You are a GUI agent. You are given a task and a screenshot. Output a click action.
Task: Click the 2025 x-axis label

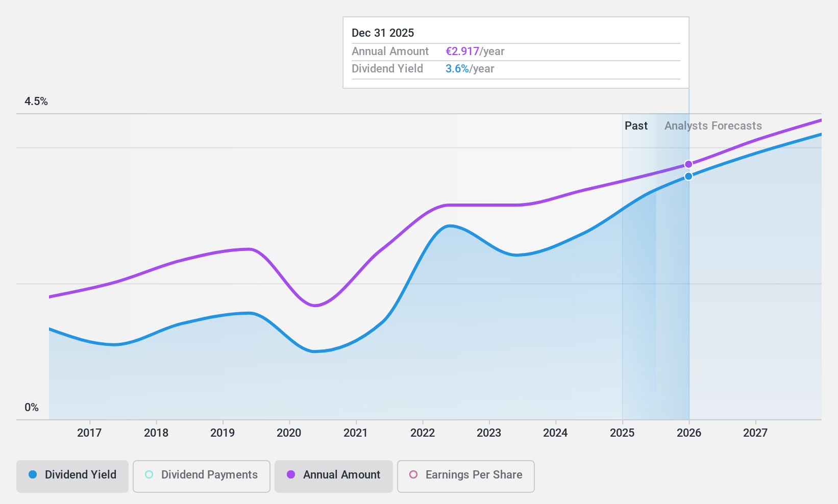tap(622, 433)
